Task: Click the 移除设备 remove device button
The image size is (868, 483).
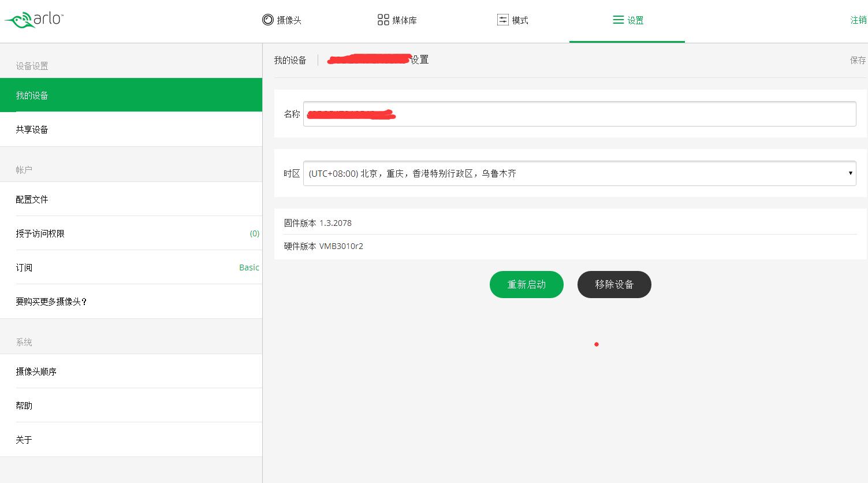Action: coord(614,284)
